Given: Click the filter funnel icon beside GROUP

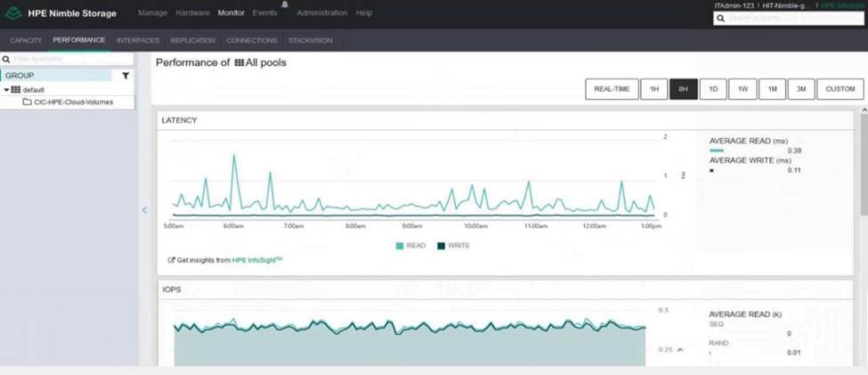Looking at the screenshot, I should [126, 76].
